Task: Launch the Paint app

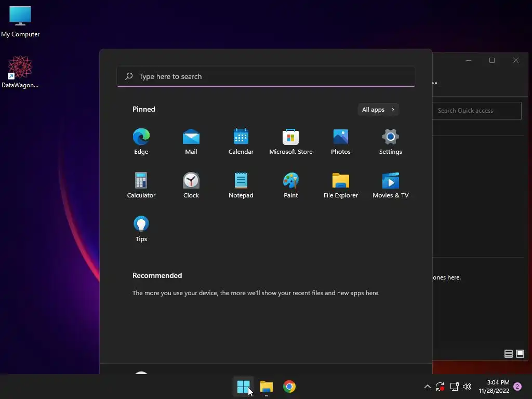Action: [x=291, y=185]
